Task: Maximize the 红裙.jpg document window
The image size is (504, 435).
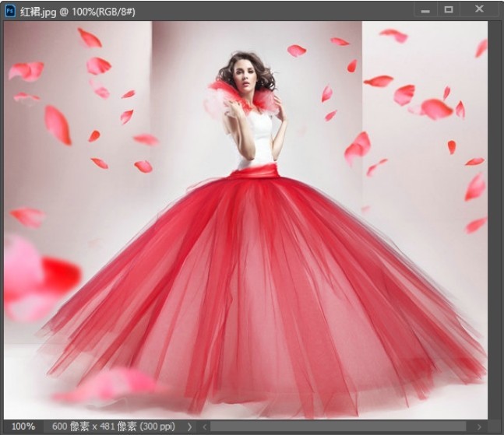Action: 449,10
